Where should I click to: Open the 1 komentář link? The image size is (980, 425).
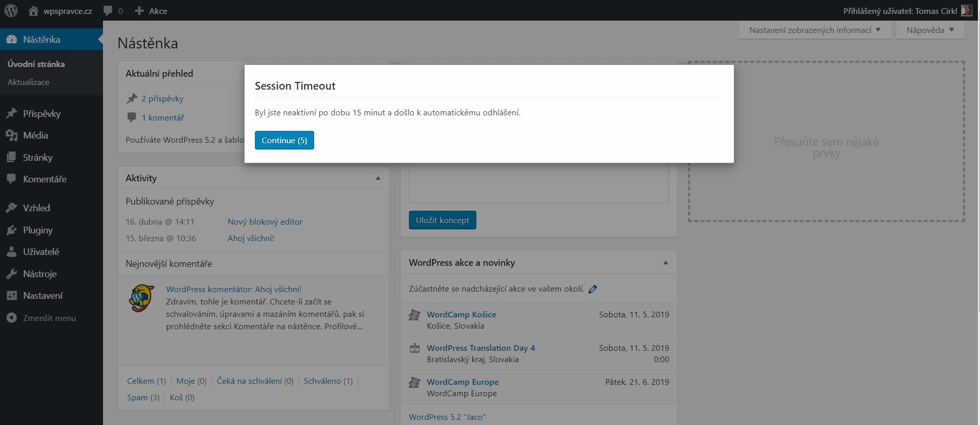163,117
